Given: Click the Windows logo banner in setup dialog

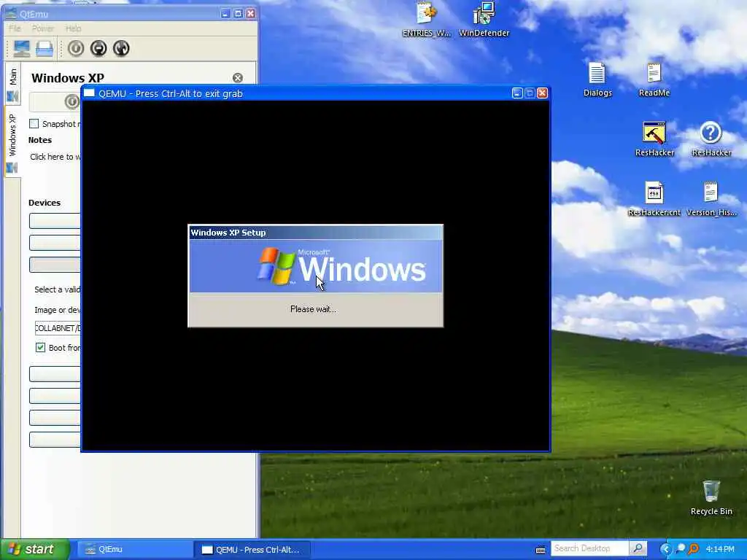Looking at the screenshot, I should (x=316, y=266).
